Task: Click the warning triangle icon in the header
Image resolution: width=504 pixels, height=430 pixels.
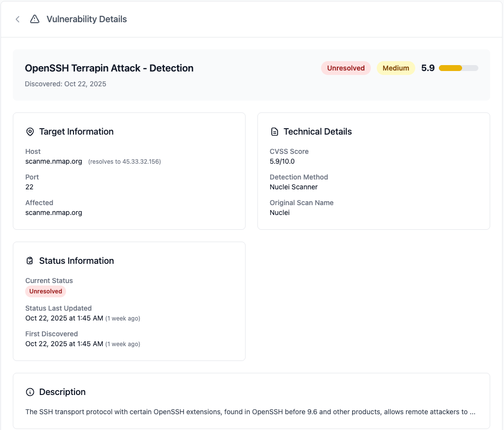Action: point(34,19)
